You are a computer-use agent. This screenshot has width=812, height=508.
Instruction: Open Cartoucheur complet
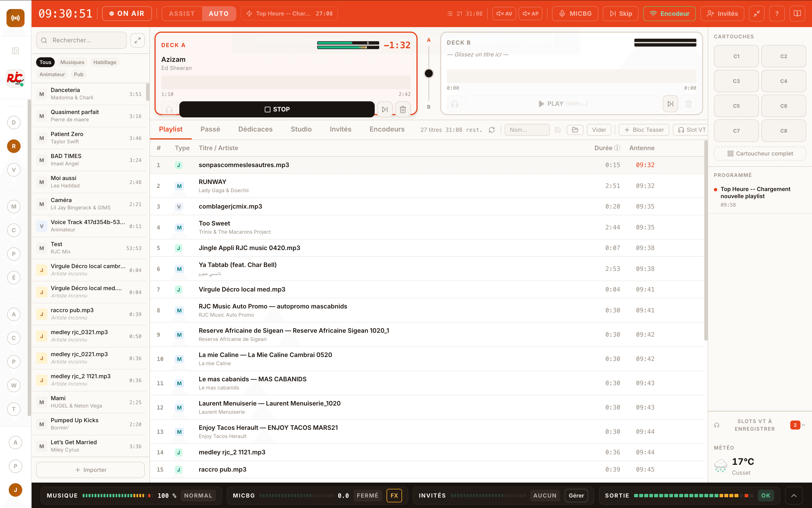click(760, 154)
